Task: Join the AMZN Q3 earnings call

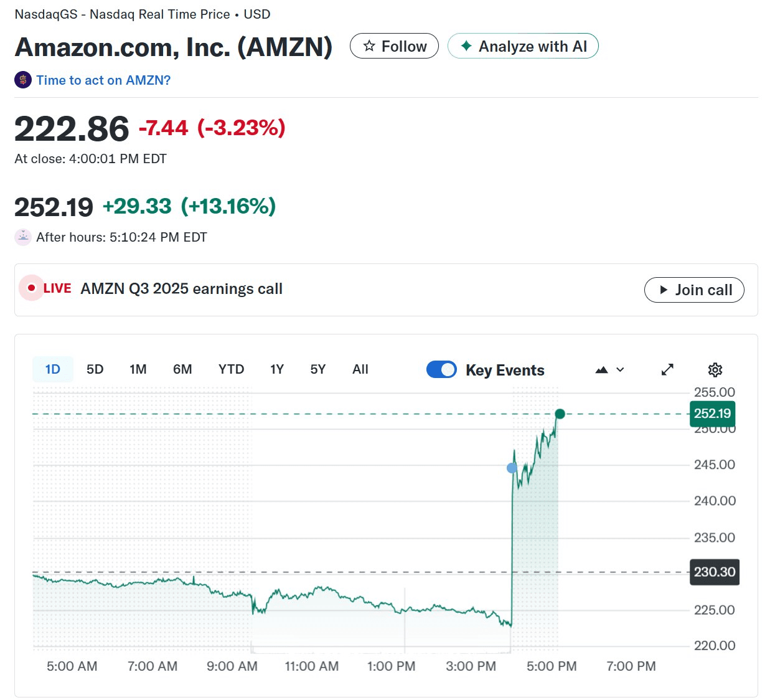Action: click(x=693, y=290)
